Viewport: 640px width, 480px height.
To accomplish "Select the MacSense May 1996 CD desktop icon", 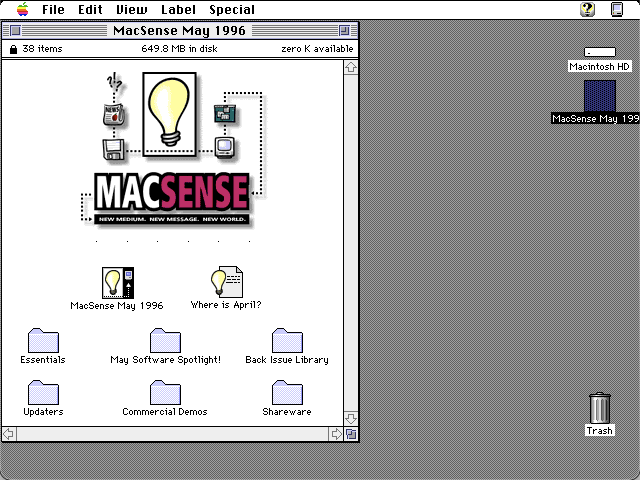I will point(600,96).
